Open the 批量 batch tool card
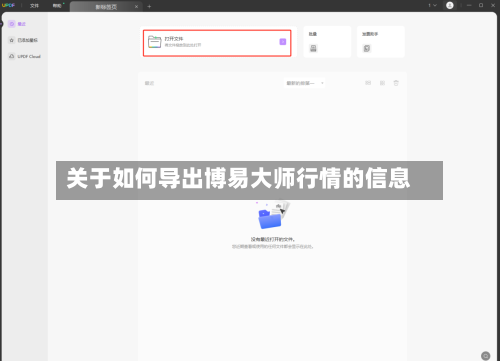Viewport: 500px width, 361px height. coord(327,42)
